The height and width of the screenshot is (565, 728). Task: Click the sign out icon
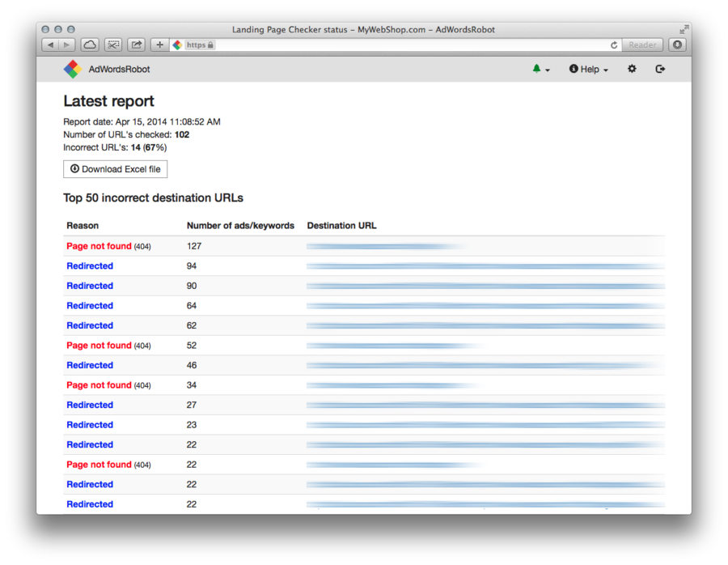tap(660, 70)
